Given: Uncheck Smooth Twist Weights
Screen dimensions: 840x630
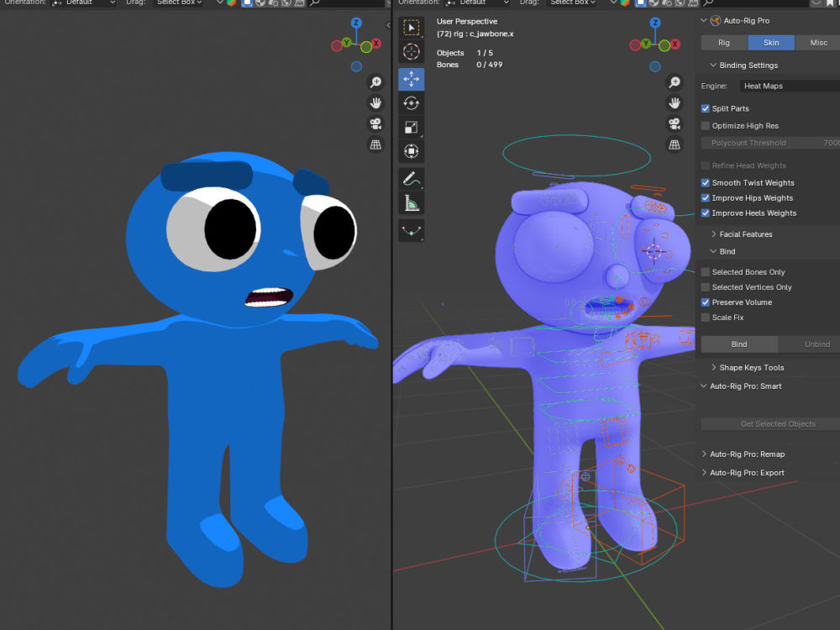Looking at the screenshot, I should 706,182.
